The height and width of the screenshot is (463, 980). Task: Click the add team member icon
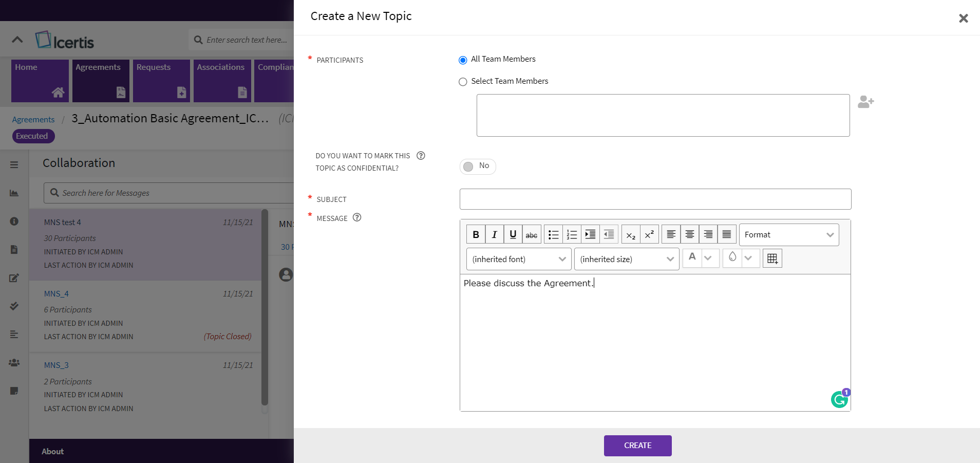click(865, 102)
